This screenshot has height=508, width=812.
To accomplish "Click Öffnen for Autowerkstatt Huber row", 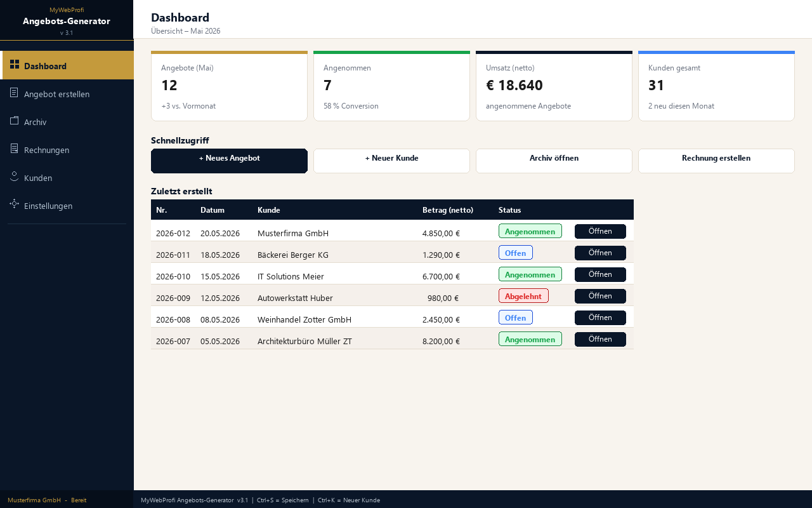I will [x=600, y=296].
